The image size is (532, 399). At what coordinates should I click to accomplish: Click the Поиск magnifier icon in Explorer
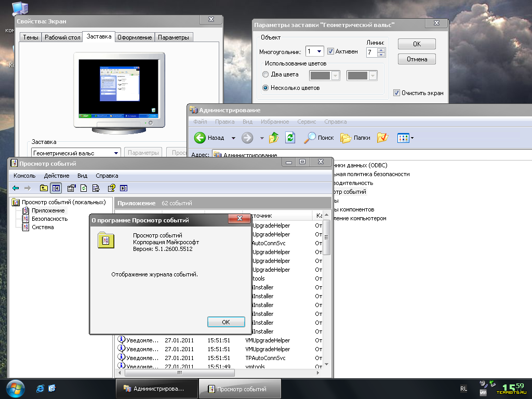pos(310,138)
